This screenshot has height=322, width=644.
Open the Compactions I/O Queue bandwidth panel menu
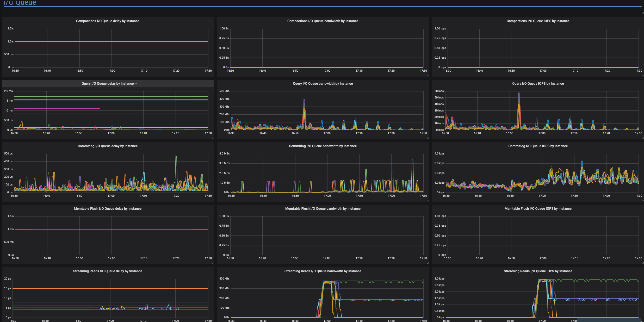(323, 21)
